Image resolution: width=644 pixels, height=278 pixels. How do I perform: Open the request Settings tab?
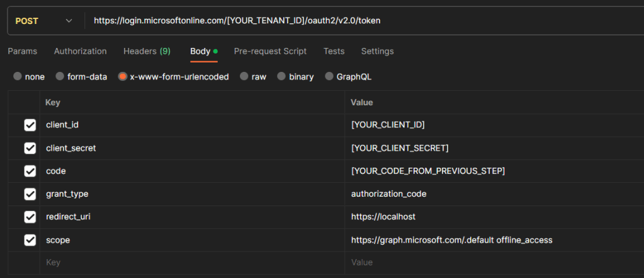tap(377, 51)
